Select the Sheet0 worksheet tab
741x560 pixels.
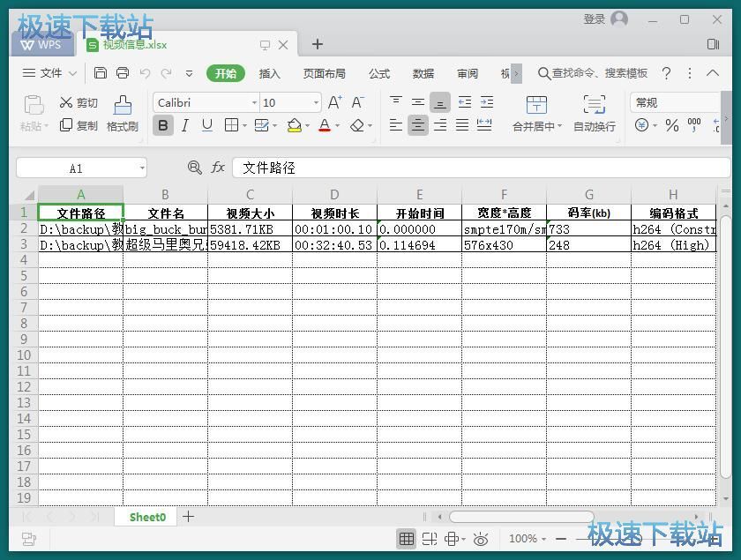coord(147,517)
